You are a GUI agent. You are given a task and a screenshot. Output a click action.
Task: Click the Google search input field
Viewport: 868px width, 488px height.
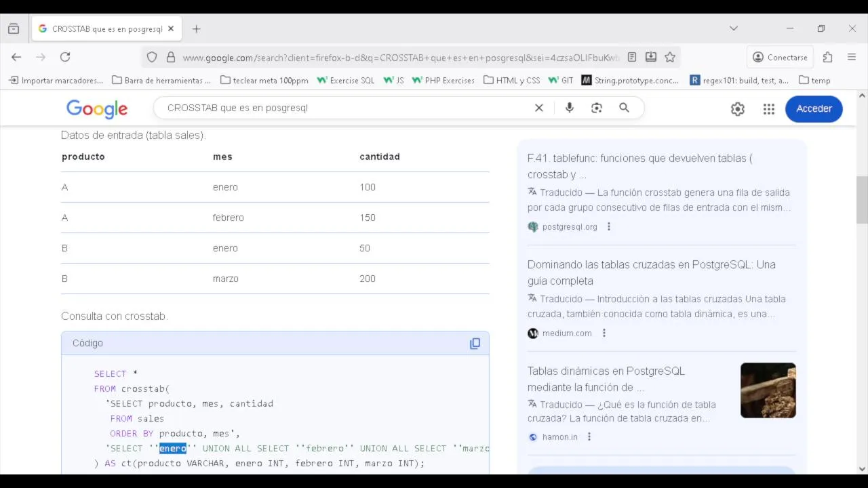coord(346,108)
